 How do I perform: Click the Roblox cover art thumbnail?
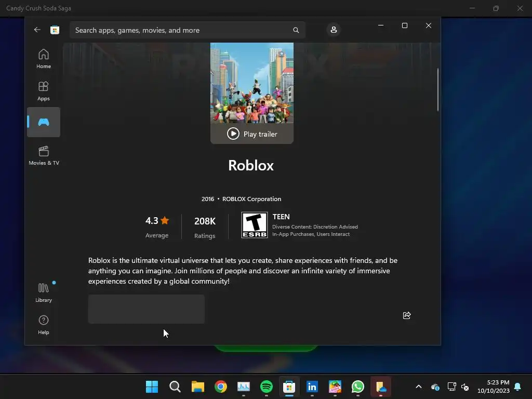pos(252,83)
